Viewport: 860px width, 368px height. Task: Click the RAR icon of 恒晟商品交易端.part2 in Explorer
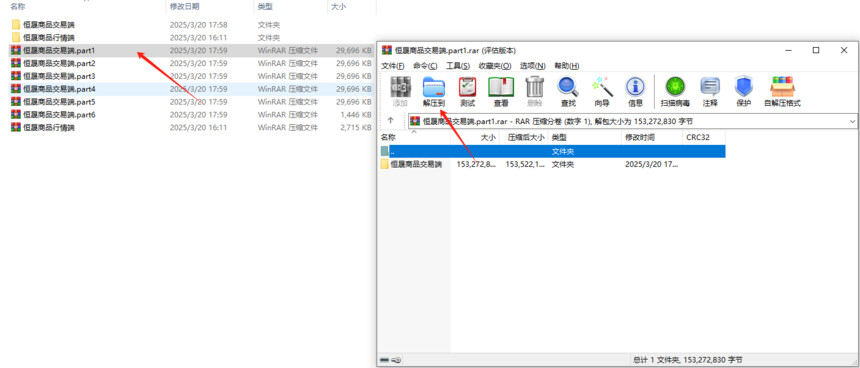[16, 63]
